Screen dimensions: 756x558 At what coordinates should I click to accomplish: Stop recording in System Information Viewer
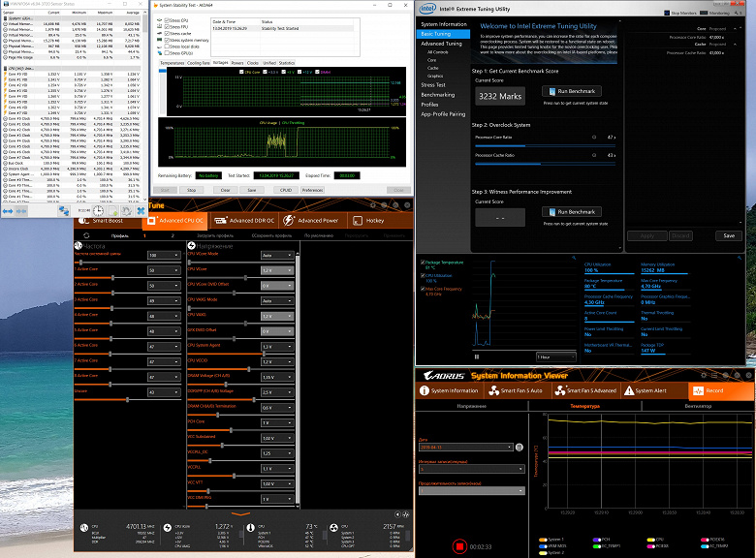[459, 546]
